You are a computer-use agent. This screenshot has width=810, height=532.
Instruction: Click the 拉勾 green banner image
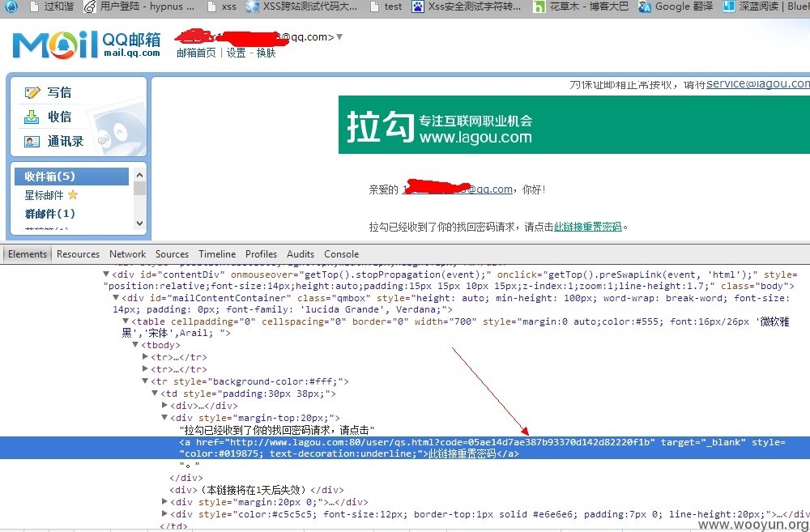click(x=574, y=125)
